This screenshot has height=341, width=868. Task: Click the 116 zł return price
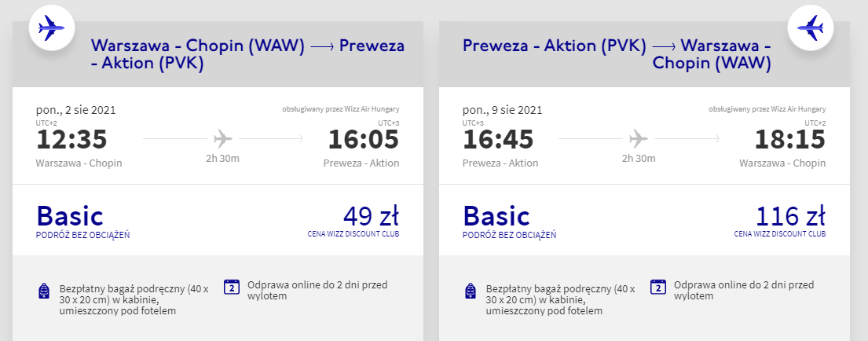[x=790, y=215]
